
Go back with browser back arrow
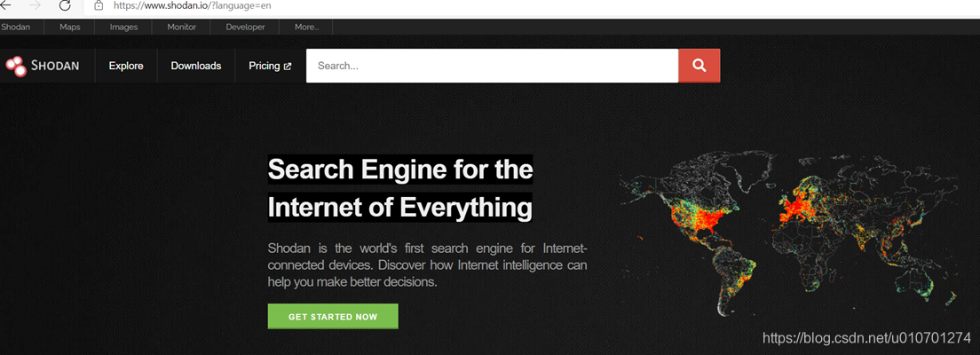pyautogui.click(x=5, y=5)
